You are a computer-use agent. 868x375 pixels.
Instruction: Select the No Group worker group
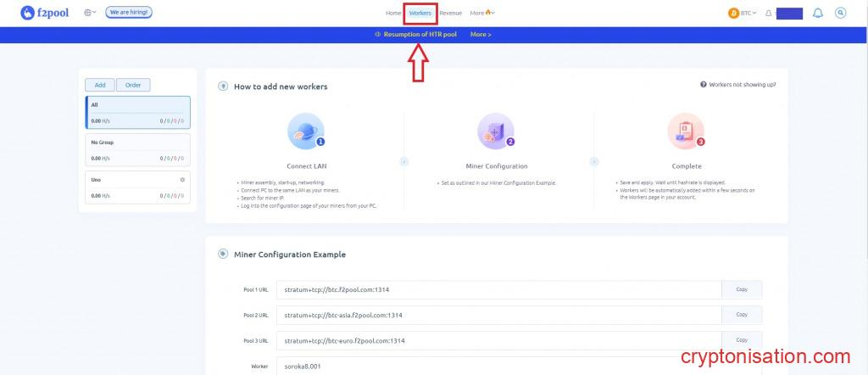point(138,149)
